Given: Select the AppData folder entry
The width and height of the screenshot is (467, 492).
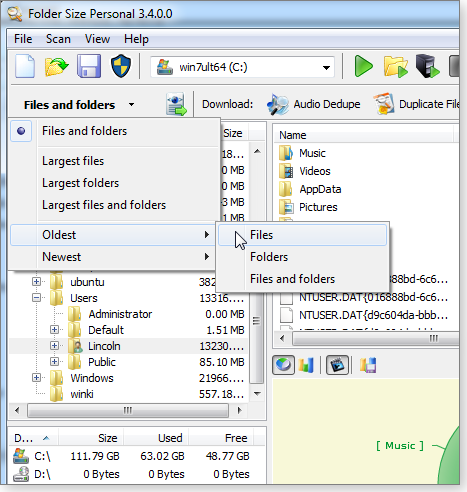Looking at the screenshot, I should click(320, 189).
